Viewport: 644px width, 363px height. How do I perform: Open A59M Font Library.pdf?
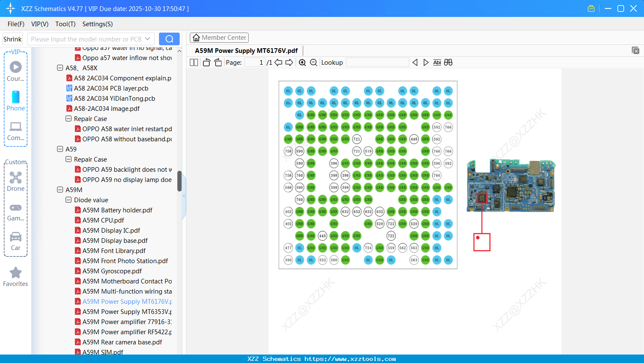[114, 251]
